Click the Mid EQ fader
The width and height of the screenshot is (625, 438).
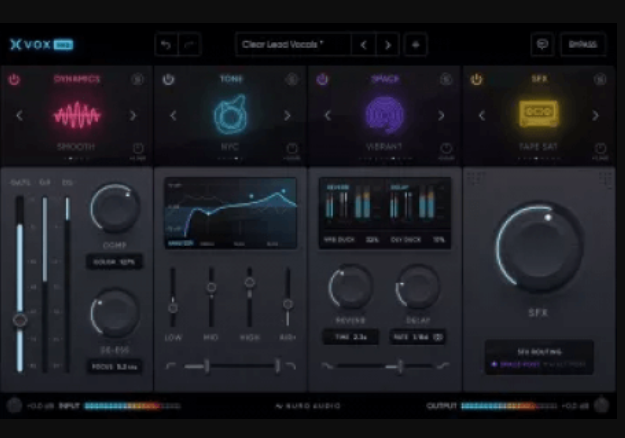click(211, 288)
